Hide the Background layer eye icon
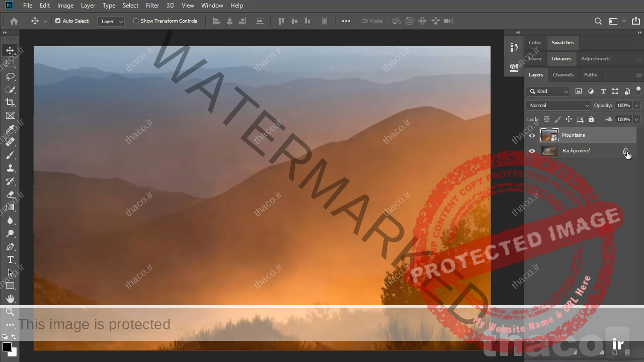The height and width of the screenshot is (362, 644). click(x=532, y=151)
